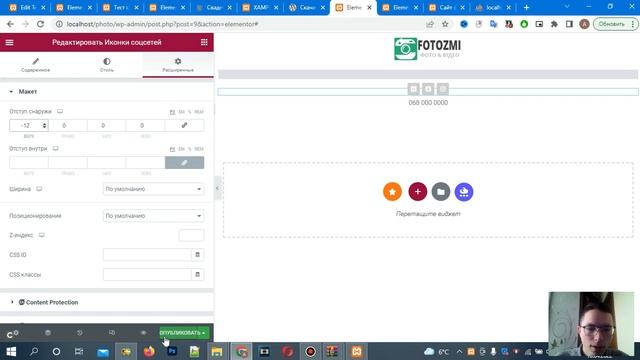This screenshot has width=640, height=360.
Task: Click the Опубликовать publish button
Action: click(180, 333)
